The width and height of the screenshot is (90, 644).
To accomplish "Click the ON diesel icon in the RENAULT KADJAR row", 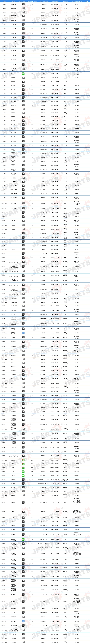I will click(x=23, y=337).
